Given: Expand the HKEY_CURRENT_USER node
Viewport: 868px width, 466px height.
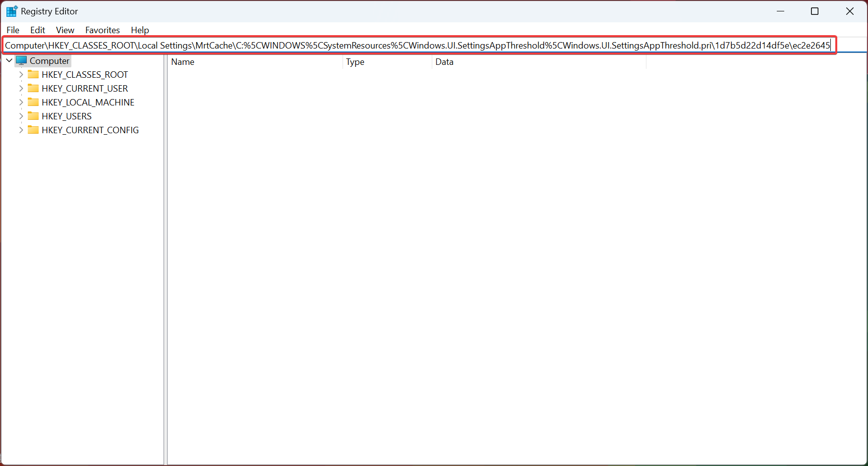Looking at the screenshot, I should [21, 89].
